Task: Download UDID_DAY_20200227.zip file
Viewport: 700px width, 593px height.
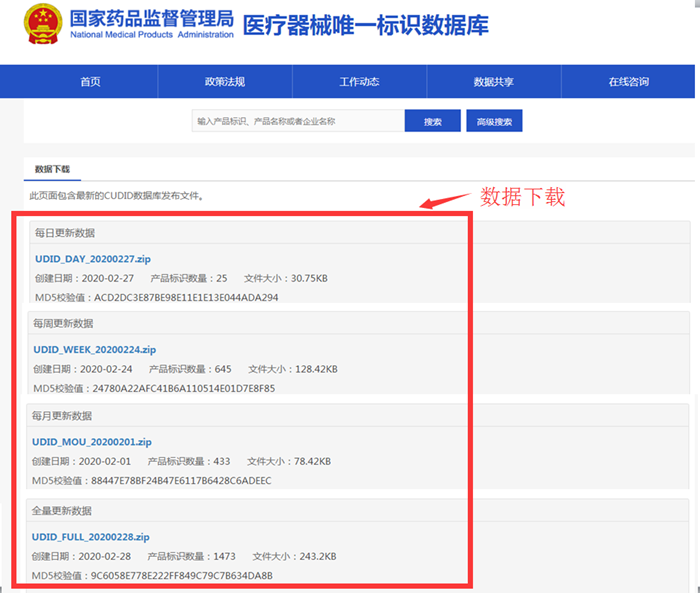Action: (93, 259)
